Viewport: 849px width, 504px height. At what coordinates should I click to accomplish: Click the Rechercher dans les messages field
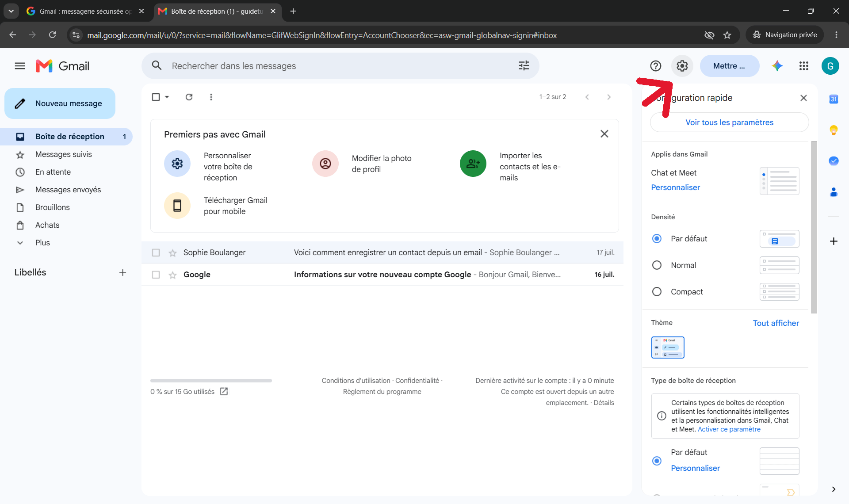tap(340, 66)
